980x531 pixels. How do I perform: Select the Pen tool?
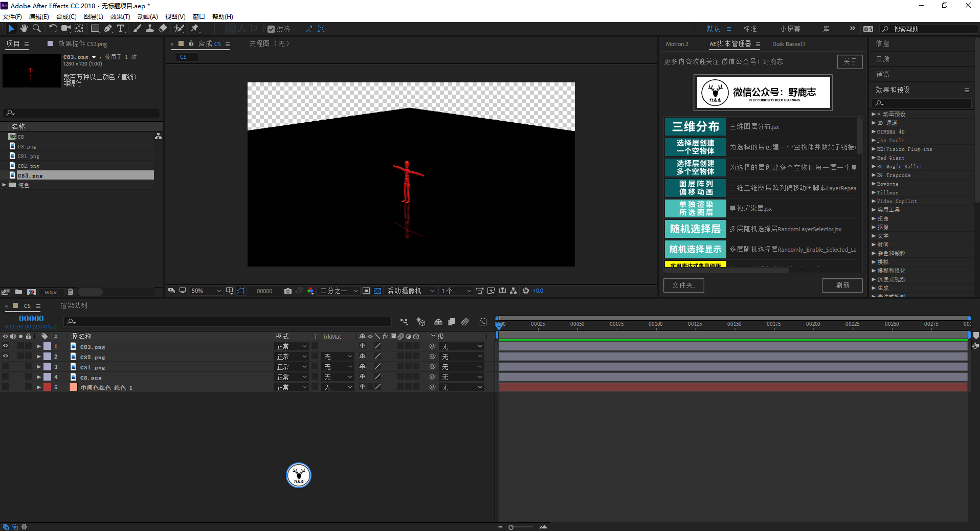pos(108,29)
